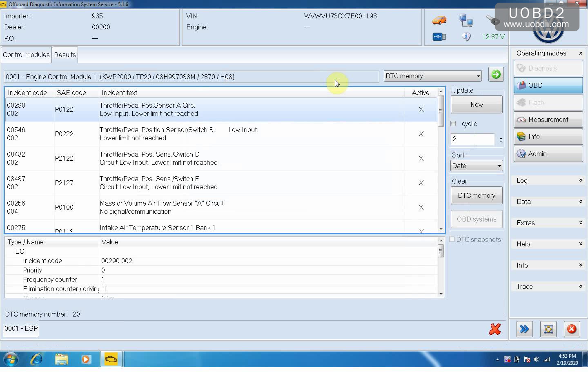The image size is (588, 372).
Task: Toggle the DTC snapshots checkbox
Action: pyautogui.click(x=452, y=239)
